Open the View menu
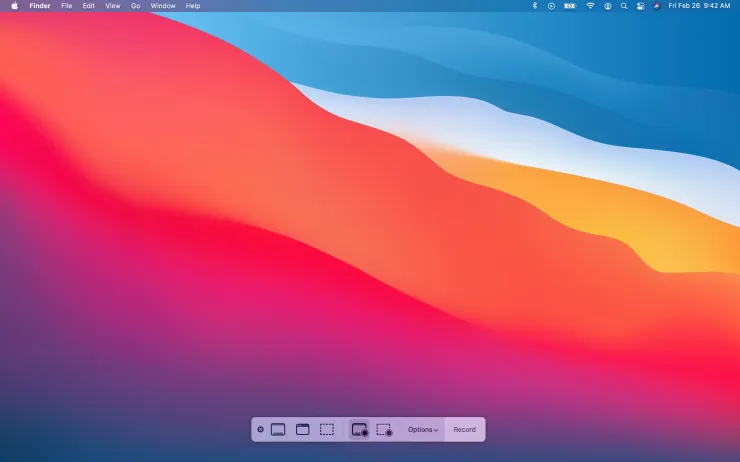 (113, 6)
